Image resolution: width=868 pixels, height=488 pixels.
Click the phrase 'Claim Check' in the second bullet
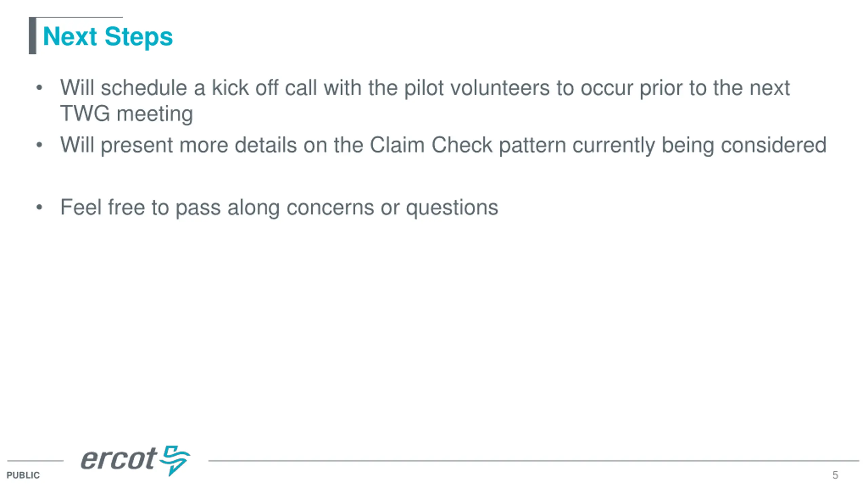[x=431, y=145]
